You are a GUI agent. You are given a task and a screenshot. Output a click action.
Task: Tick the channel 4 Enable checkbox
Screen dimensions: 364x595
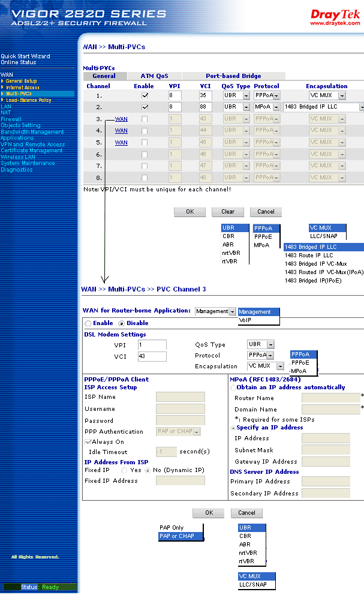point(145,131)
